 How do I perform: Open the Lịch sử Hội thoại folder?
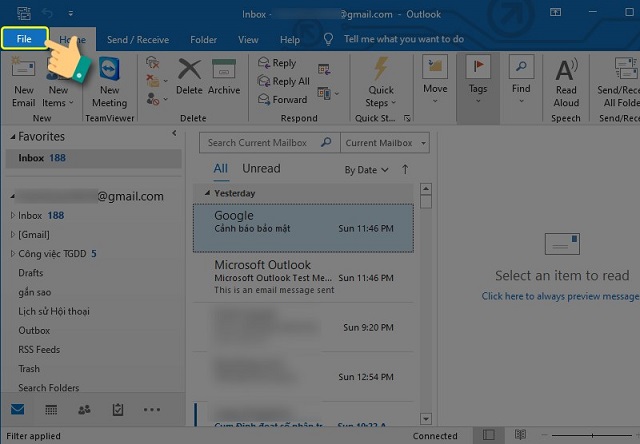click(54, 311)
